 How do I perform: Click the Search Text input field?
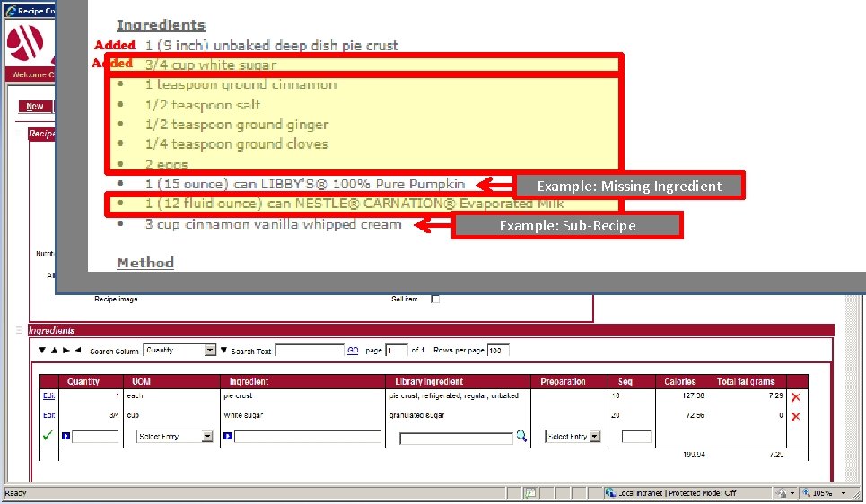pos(310,351)
